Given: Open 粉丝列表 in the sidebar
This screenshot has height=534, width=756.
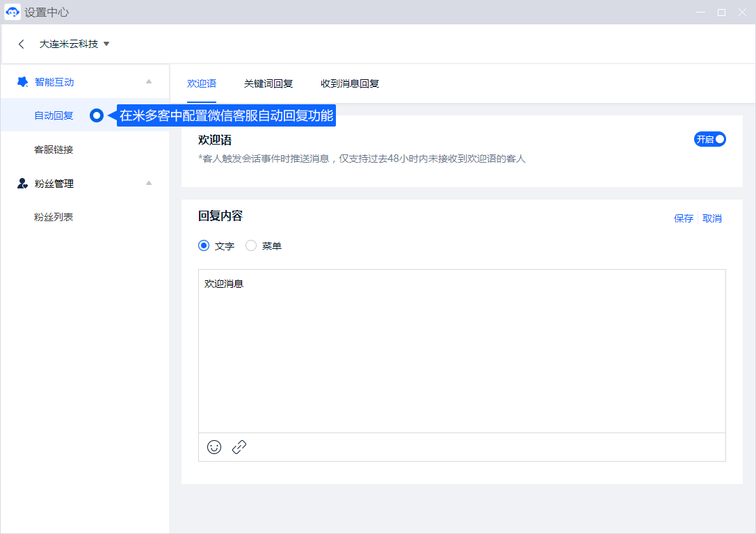Looking at the screenshot, I should point(54,217).
